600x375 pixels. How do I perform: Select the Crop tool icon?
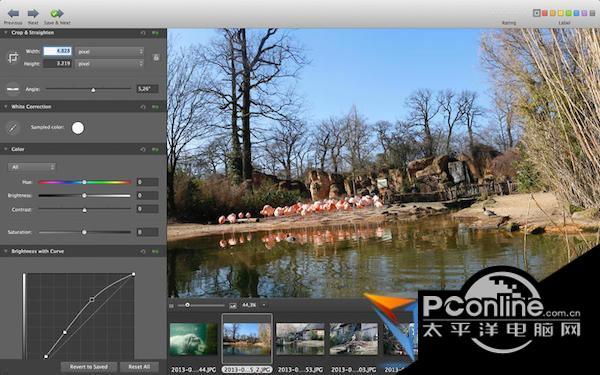pos(13,58)
